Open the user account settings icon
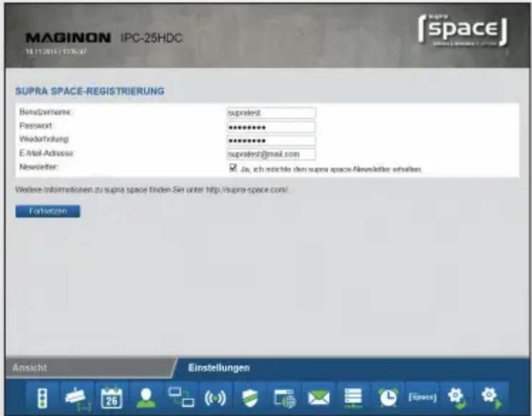 click(x=146, y=397)
